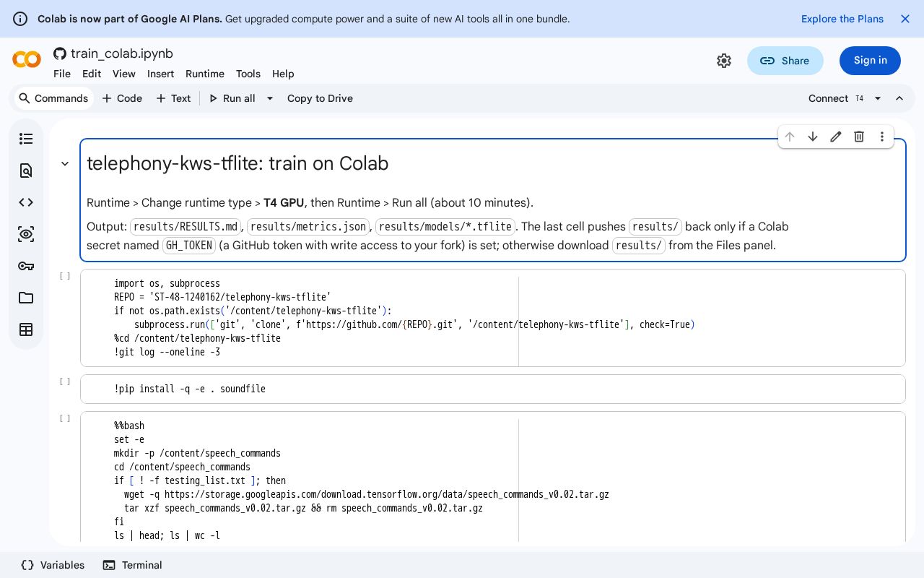Delete the cell with trash icon

pos(859,137)
